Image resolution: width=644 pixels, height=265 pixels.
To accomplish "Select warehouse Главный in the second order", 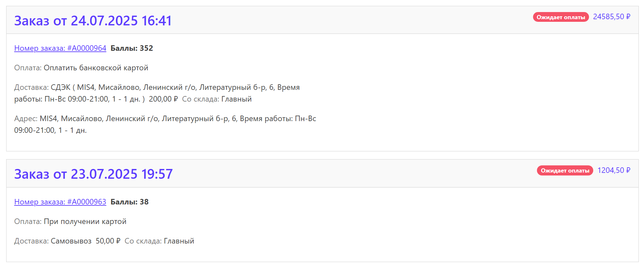I will tap(178, 241).
